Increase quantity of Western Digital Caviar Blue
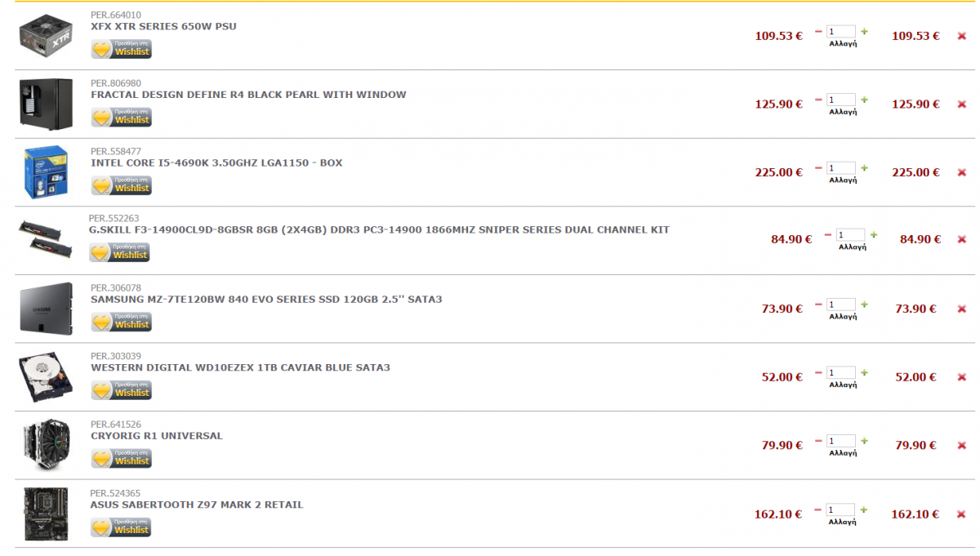The height and width of the screenshot is (556, 980). point(864,373)
